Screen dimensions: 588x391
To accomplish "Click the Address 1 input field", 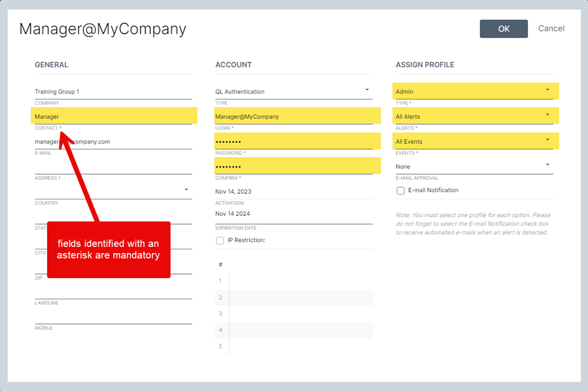I will coord(113,167).
